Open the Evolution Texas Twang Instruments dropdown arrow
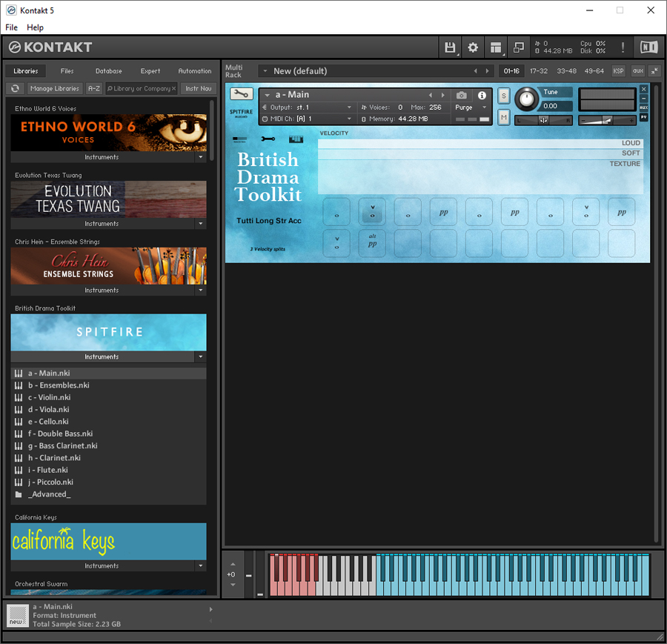This screenshot has height=644, width=667. (201, 223)
